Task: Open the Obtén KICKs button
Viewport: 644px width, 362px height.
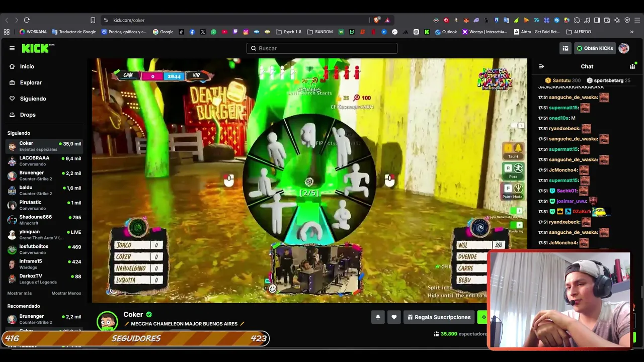Action: coord(595,48)
